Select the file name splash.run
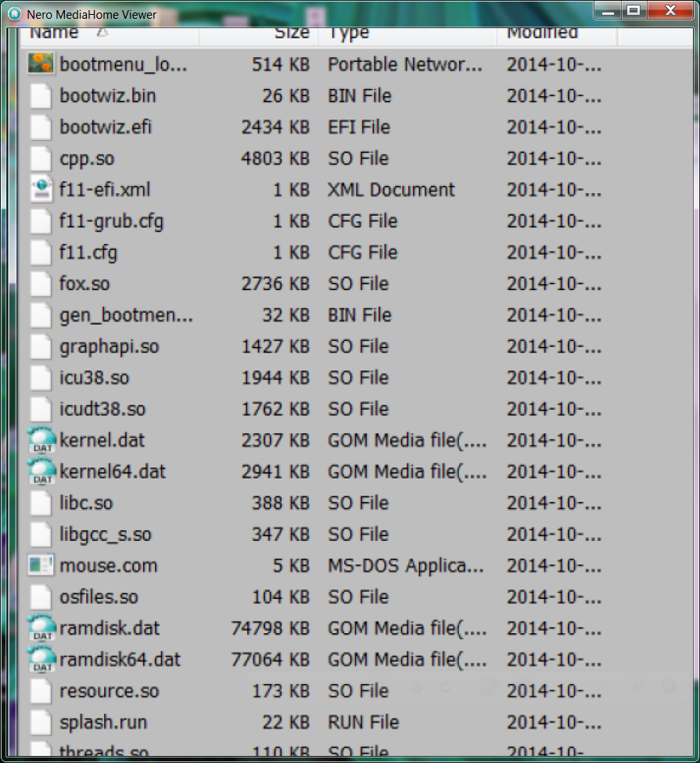700x763 pixels. pos(103,723)
